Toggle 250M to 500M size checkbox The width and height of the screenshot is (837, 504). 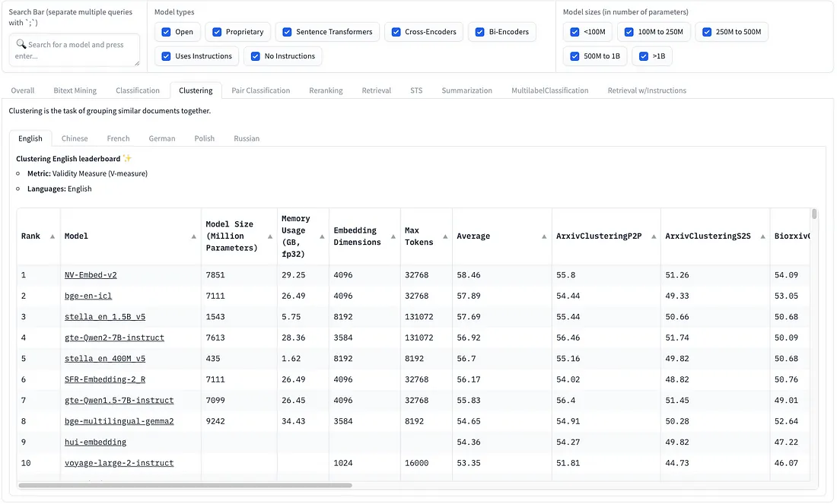pos(708,32)
